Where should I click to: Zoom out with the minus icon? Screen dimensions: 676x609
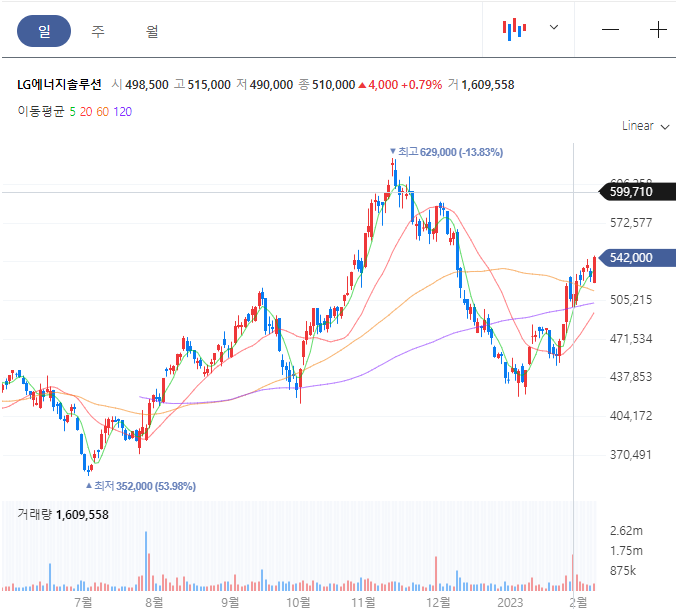[x=610, y=29]
